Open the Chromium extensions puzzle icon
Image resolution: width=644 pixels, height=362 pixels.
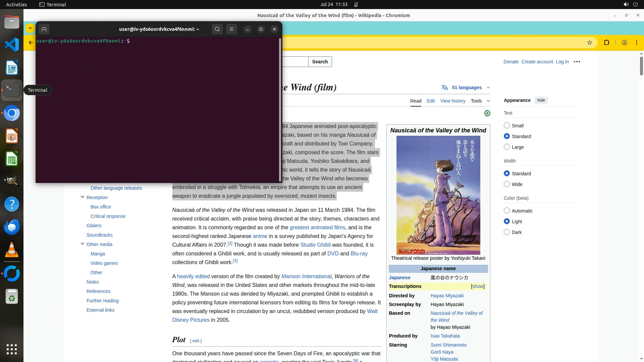(606, 43)
